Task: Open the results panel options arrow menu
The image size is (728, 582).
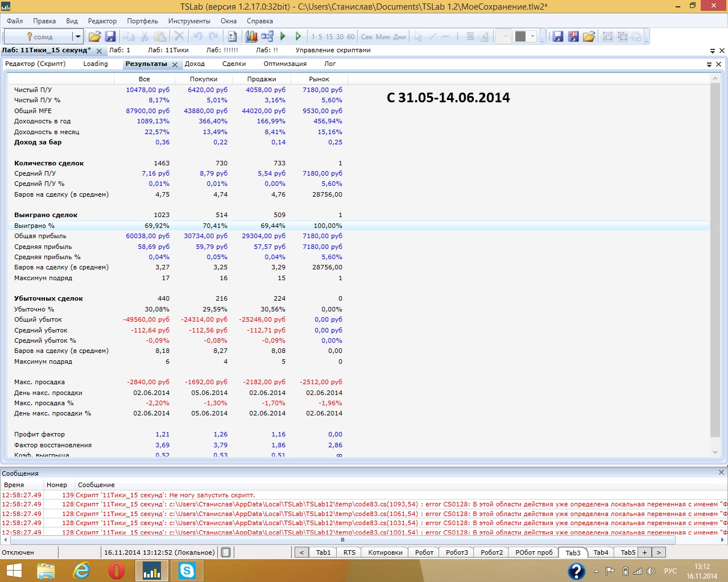Action: point(709,64)
